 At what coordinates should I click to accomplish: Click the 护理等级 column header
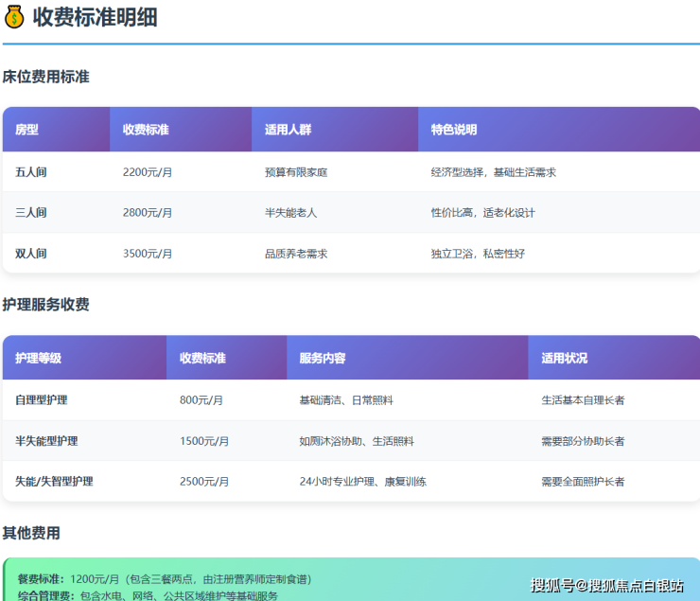coord(38,359)
